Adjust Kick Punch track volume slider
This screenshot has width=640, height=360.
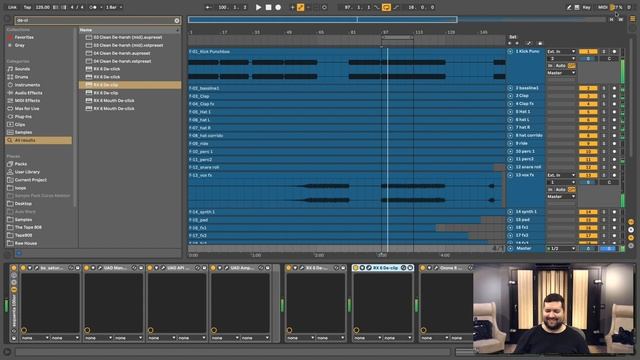point(588,59)
